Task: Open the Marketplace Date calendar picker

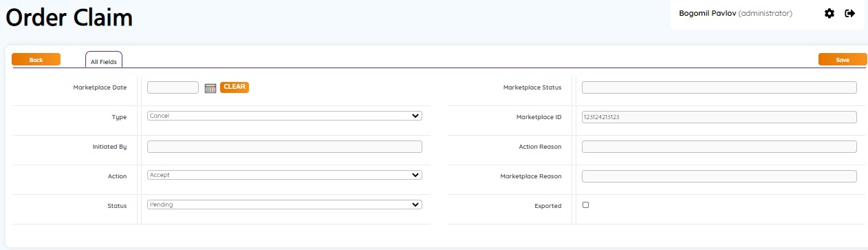Action: point(210,88)
